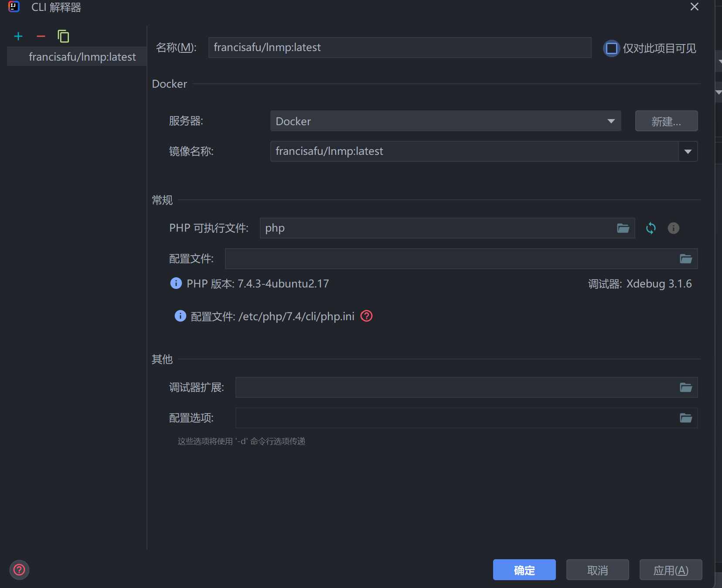The width and height of the screenshot is (722, 588).
Task: Browse for the PHP executable file
Action: (623, 228)
